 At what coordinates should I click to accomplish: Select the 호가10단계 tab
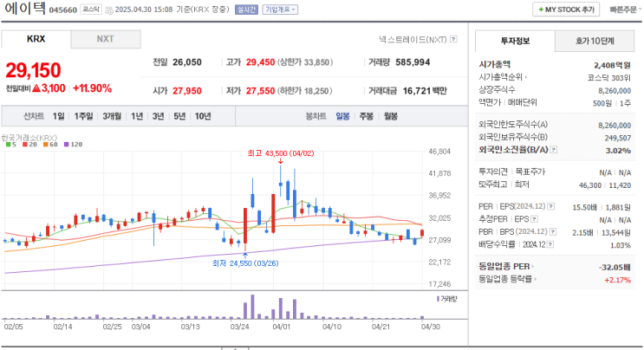coord(595,41)
